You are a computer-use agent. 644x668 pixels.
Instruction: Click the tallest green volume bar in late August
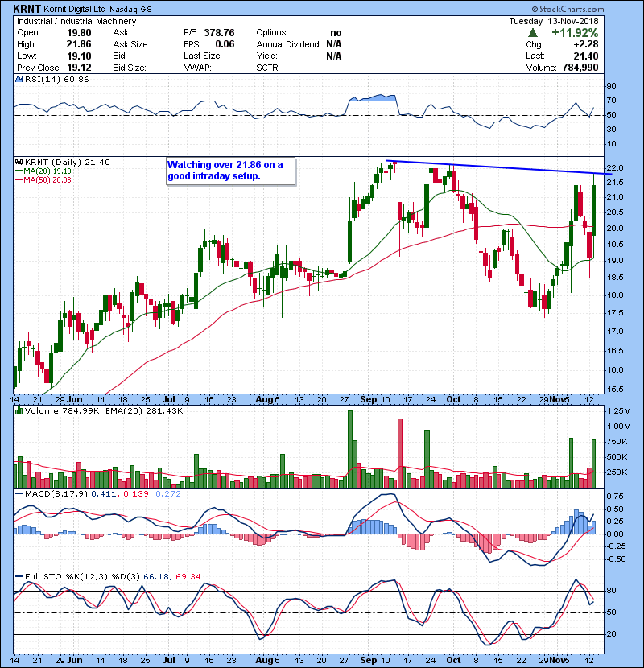350,449
